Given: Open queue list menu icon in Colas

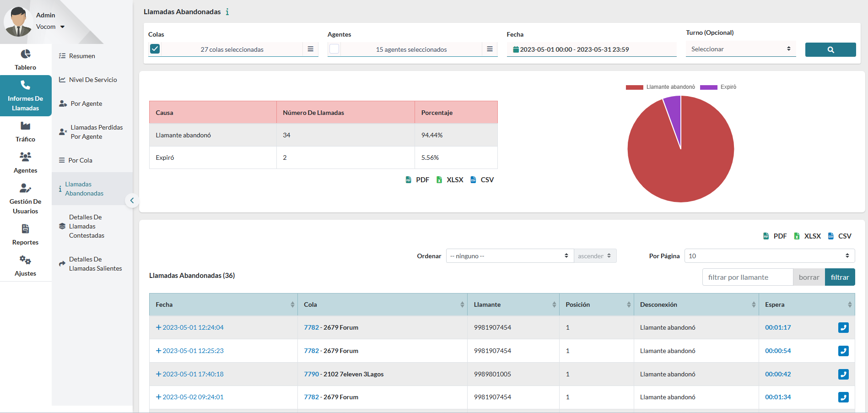Looking at the screenshot, I should pos(310,49).
